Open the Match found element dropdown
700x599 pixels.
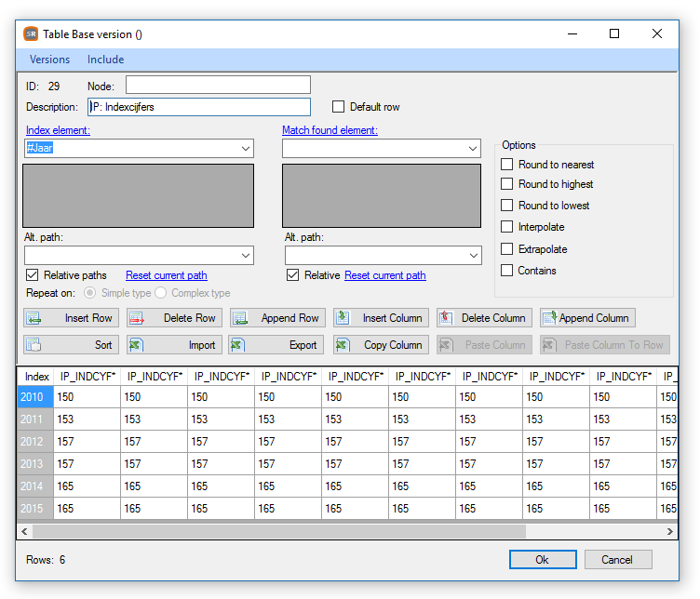click(x=473, y=149)
